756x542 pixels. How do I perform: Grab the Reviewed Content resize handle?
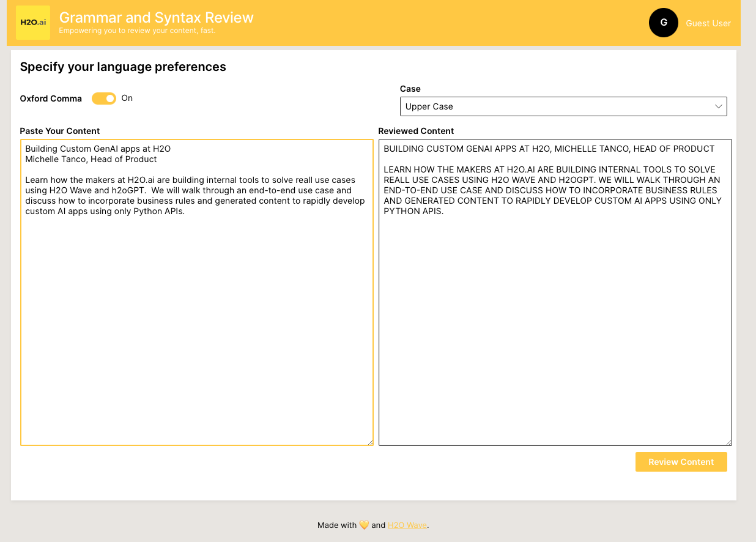[x=728, y=442]
